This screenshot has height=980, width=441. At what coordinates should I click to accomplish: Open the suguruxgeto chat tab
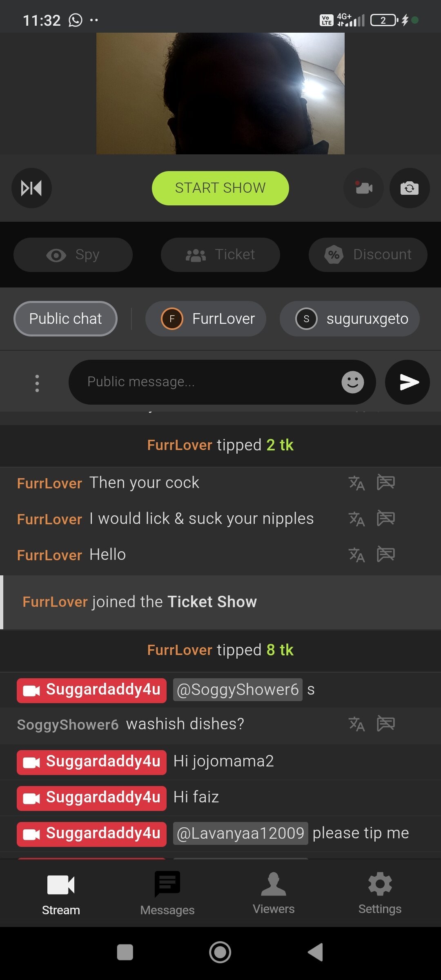point(350,319)
